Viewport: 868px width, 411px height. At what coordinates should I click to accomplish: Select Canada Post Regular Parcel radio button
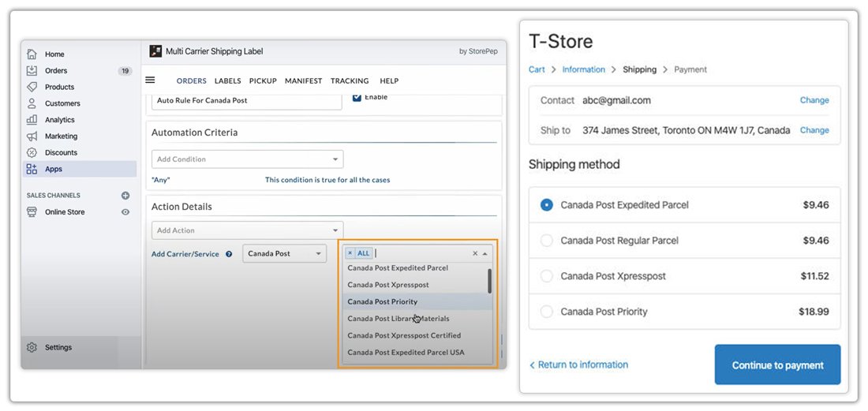point(546,241)
